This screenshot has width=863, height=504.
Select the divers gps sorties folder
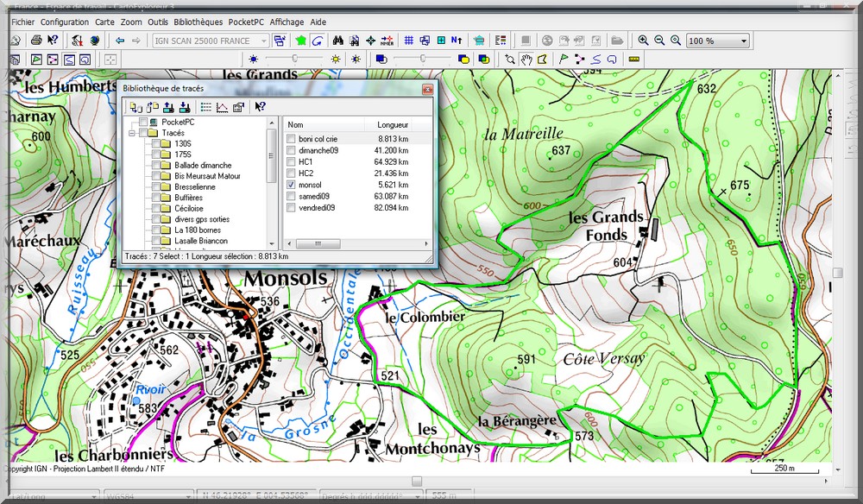tap(202, 219)
